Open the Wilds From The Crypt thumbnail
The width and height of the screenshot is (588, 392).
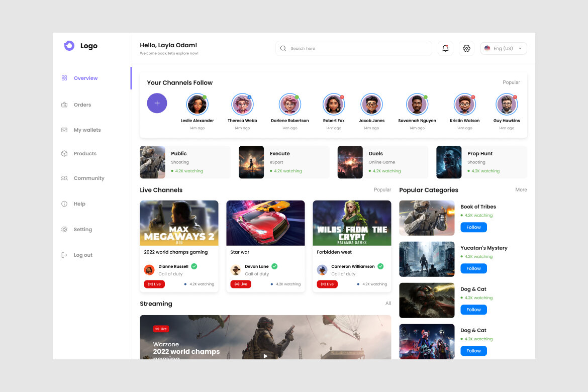point(352,223)
